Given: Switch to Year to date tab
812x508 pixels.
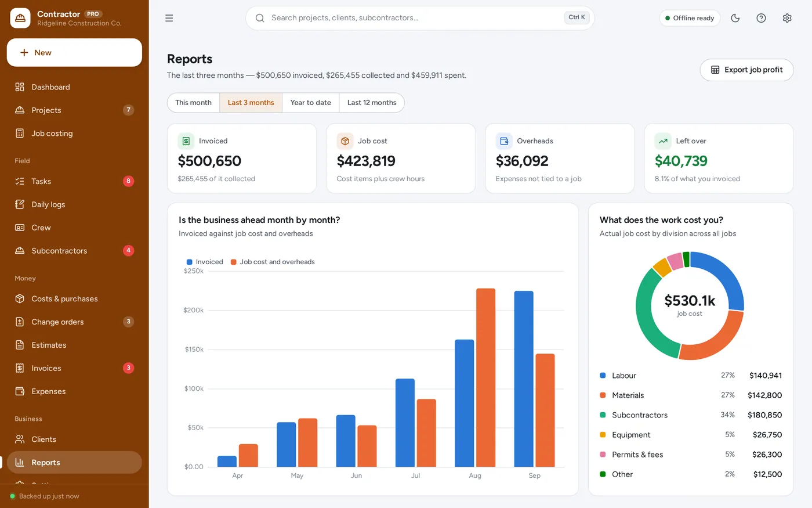Looking at the screenshot, I should (311, 103).
